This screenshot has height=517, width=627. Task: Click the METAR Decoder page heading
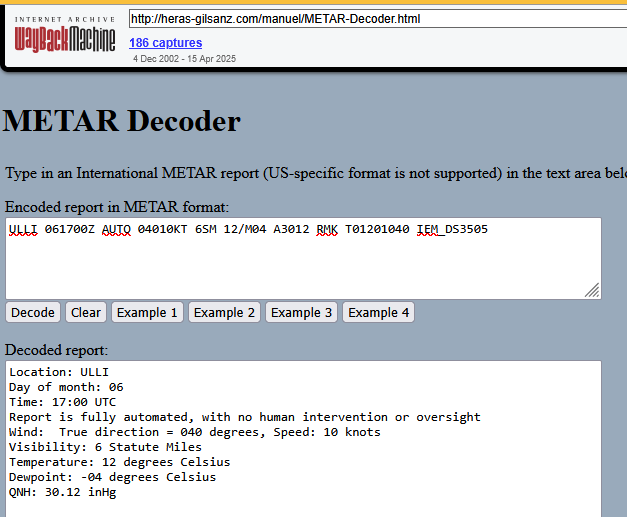click(x=121, y=121)
